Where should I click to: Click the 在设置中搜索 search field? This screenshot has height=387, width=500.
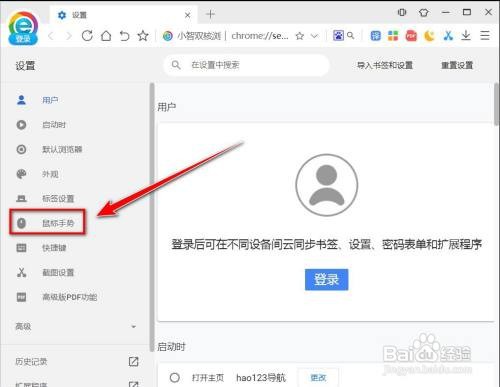point(247,65)
